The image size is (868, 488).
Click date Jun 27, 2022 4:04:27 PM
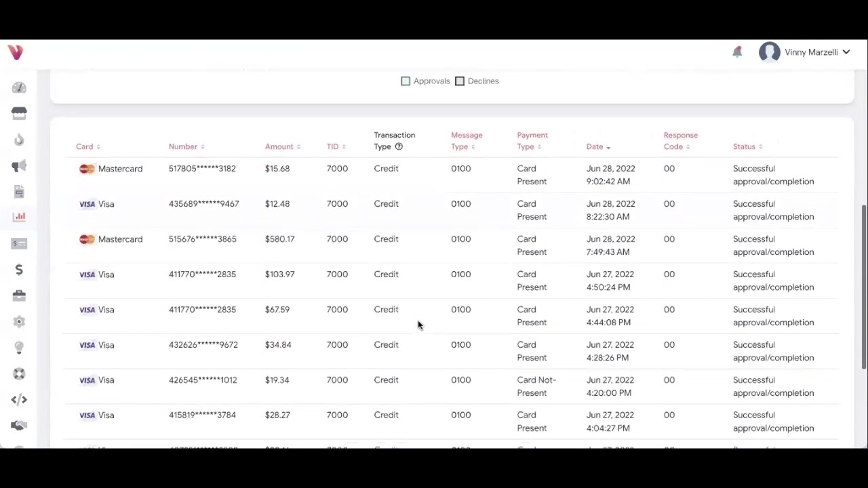pos(610,422)
